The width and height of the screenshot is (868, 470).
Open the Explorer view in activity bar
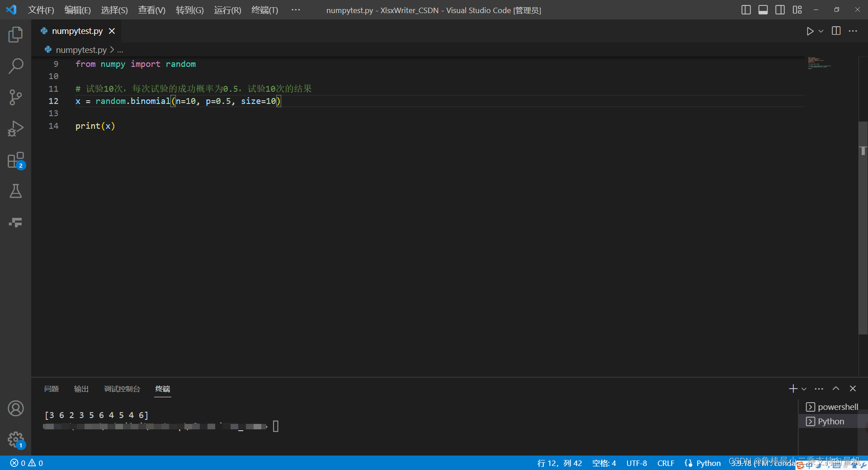tap(15, 34)
